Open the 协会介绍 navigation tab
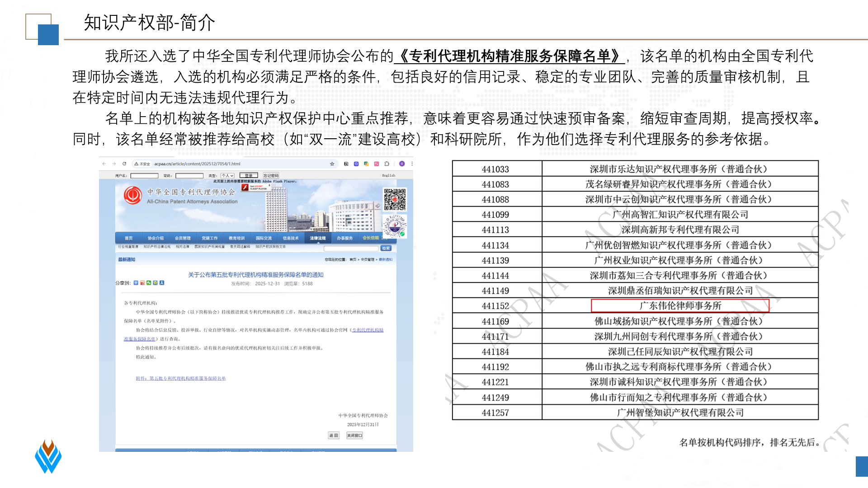Screen dimensions: 868x488 pyautogui.click(x=156, y=238)
